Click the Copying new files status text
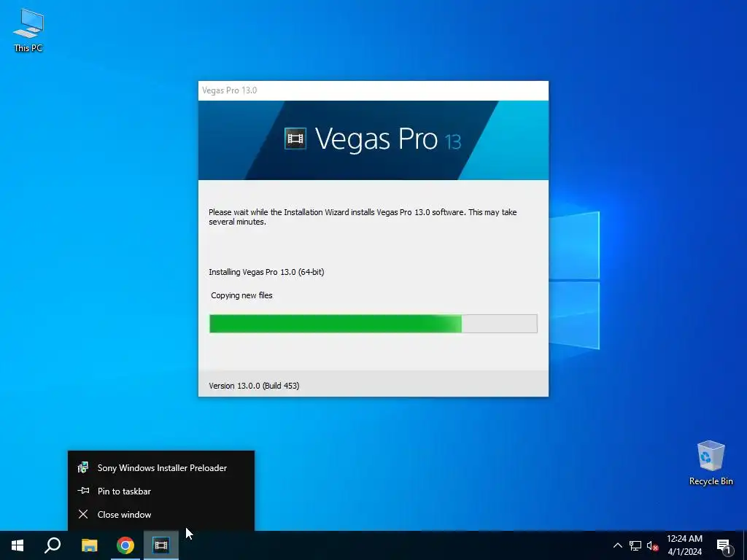747x560 pixels. (241, 295)
